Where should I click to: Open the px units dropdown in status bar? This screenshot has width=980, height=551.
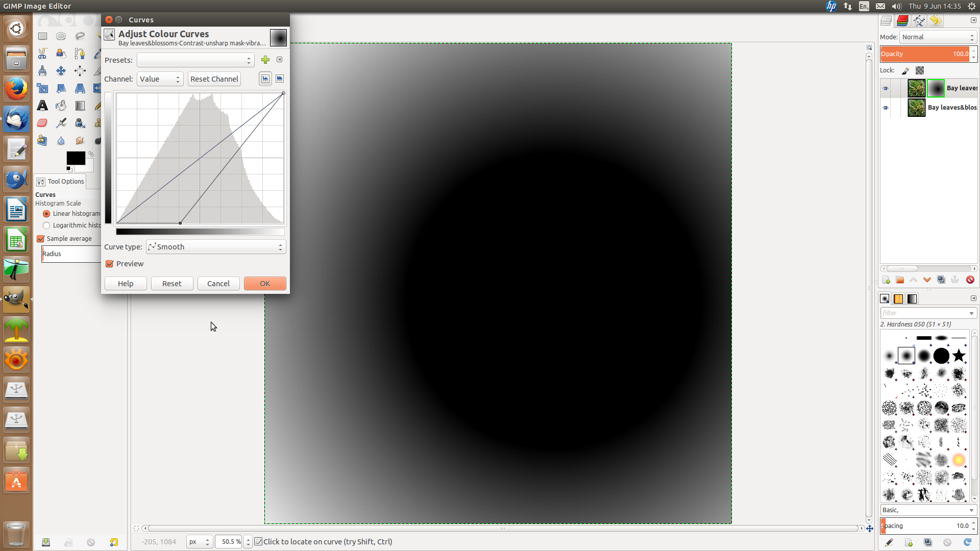pyautogui.click(x=199, y=542)
